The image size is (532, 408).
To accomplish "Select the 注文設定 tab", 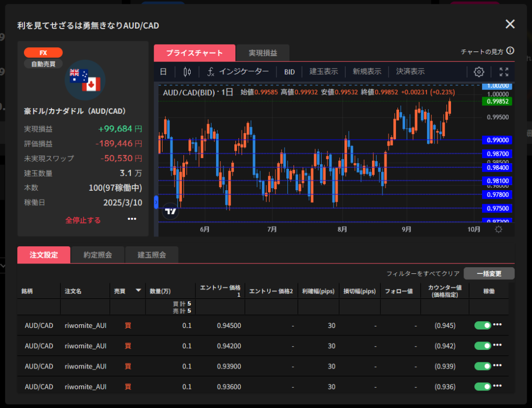I will coord(44,255).
